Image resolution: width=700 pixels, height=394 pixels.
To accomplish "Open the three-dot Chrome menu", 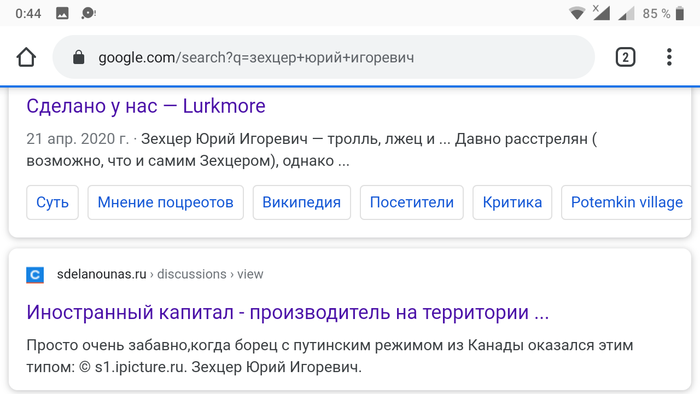I will click(669, 57).
